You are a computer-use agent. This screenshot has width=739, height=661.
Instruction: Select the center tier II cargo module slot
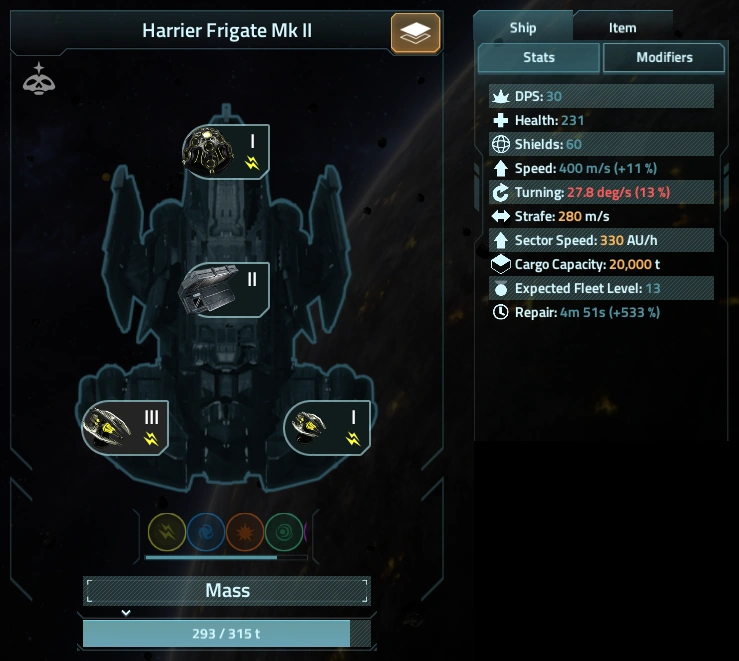click(224, 289)
